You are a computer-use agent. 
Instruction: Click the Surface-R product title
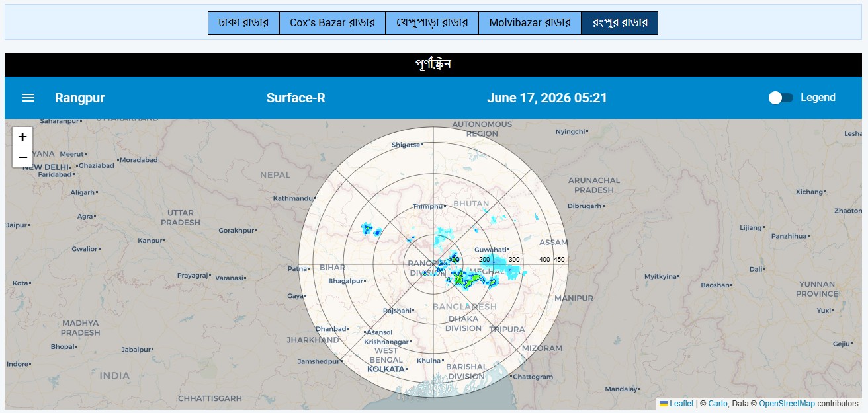(296, 98)
